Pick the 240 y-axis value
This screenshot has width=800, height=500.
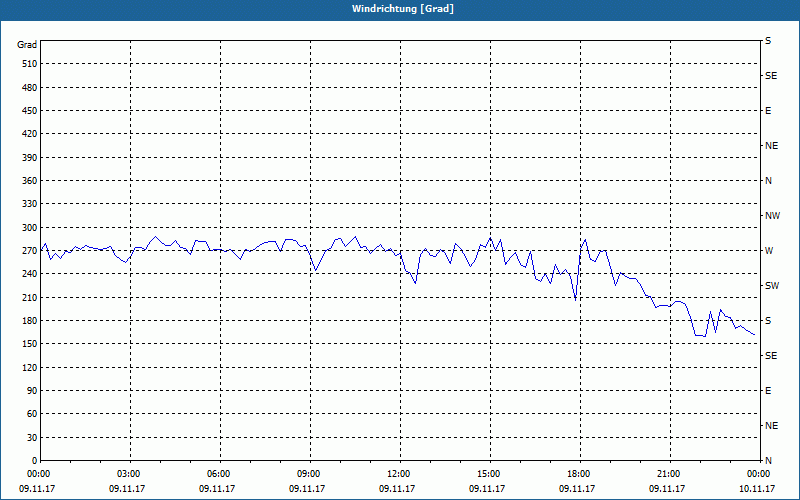tap(30, 274)
